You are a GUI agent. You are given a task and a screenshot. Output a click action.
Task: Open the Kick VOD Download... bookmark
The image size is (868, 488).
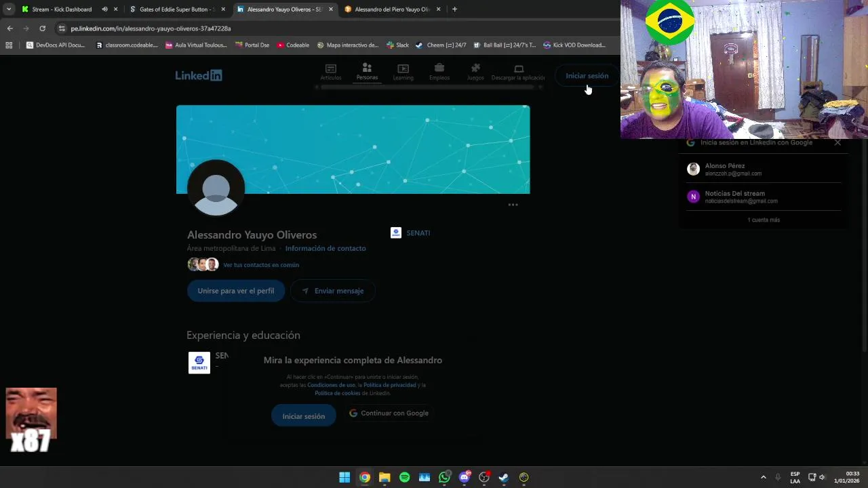pos(574,45)
